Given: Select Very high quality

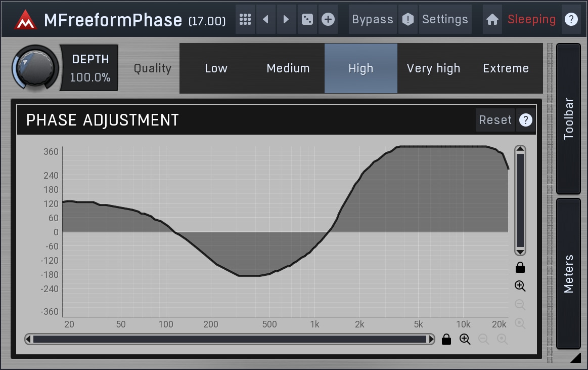Looking at the screenshot, I should point(433,68).
